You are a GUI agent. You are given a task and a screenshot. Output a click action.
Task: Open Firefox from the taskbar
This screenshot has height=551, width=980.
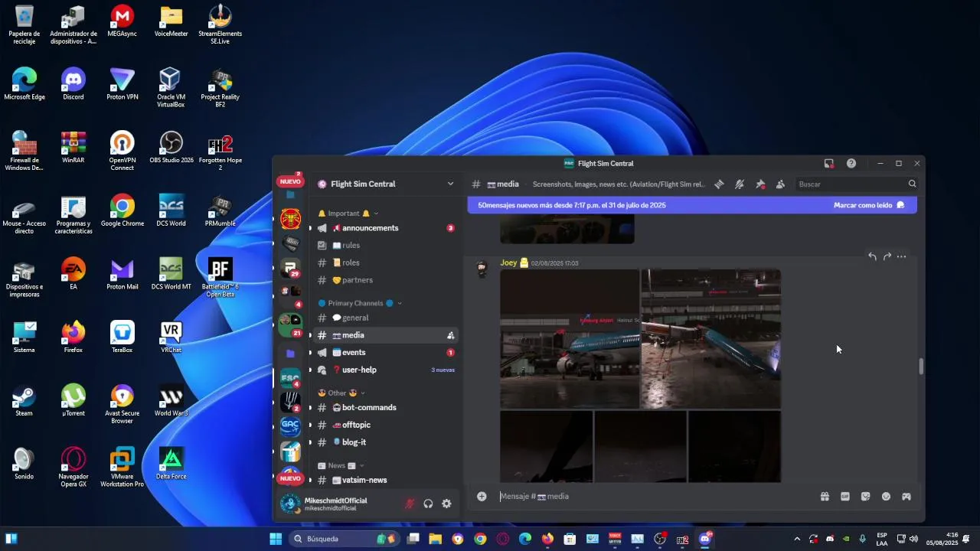tap(547, 539)
